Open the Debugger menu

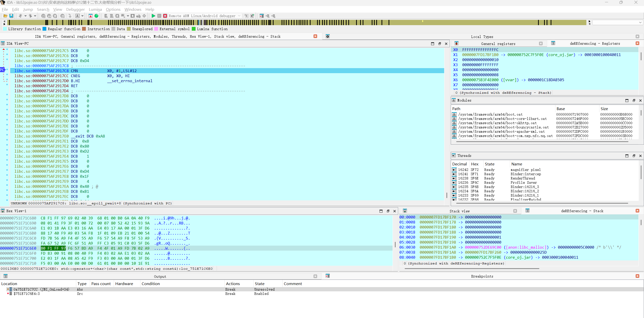pos(75,10)
